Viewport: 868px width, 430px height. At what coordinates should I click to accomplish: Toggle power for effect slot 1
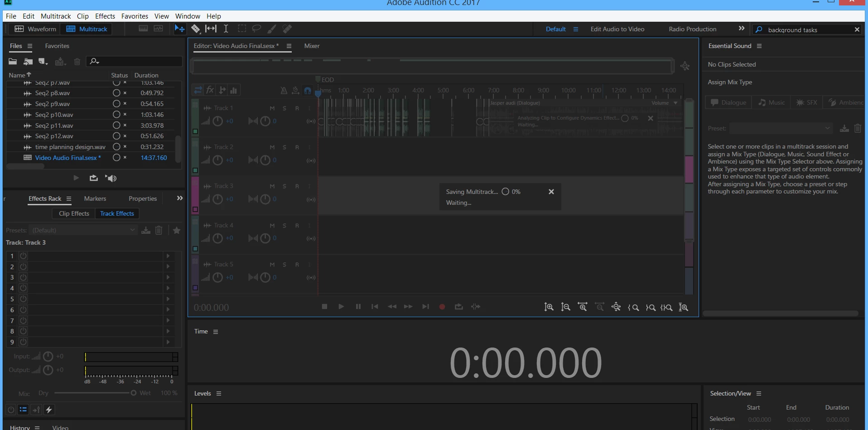click(x=24, y=256)
